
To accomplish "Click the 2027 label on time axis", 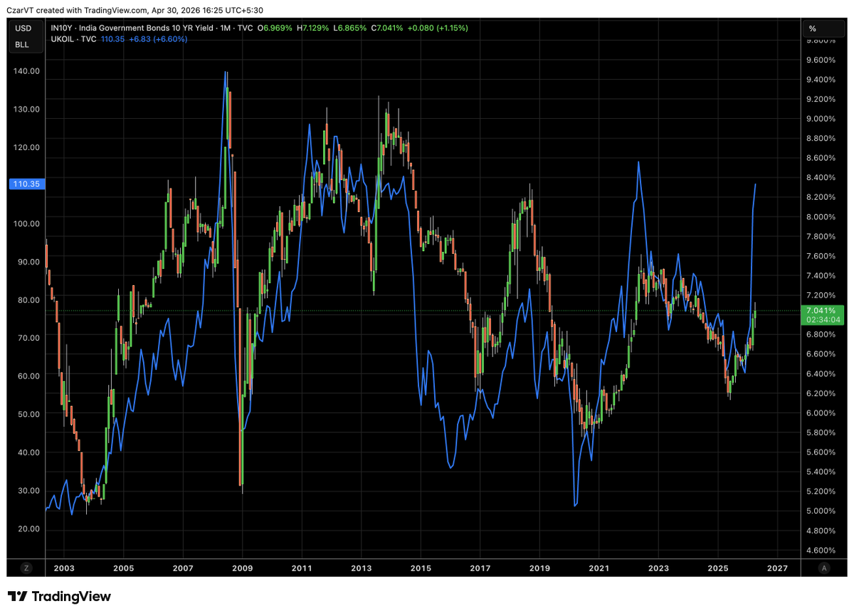I will (x=777, y=568).
